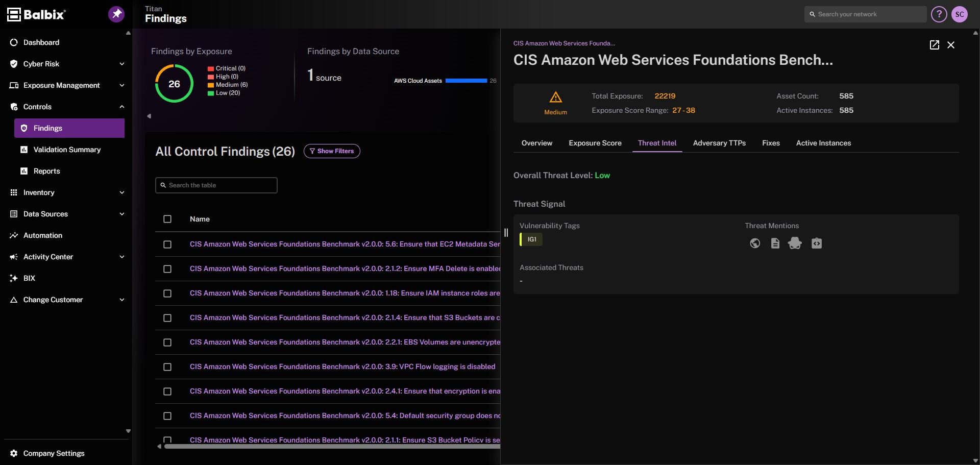Click the Show Filters button
980x465 pixels.
click(332, 151)
